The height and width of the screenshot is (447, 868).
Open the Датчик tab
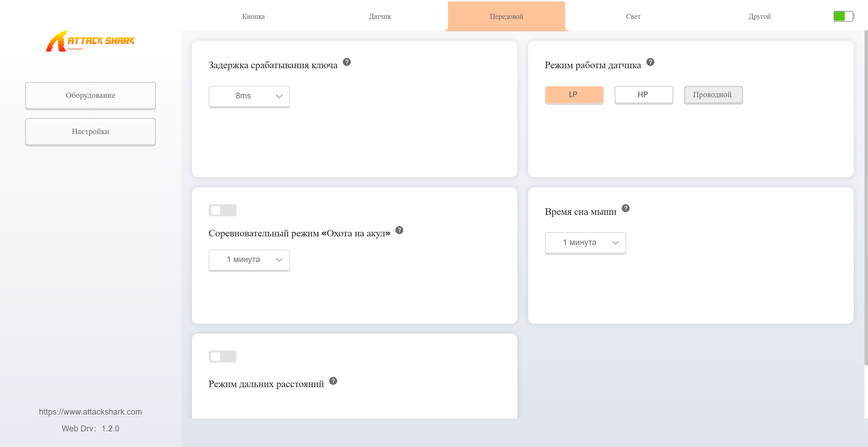(380, 16)
